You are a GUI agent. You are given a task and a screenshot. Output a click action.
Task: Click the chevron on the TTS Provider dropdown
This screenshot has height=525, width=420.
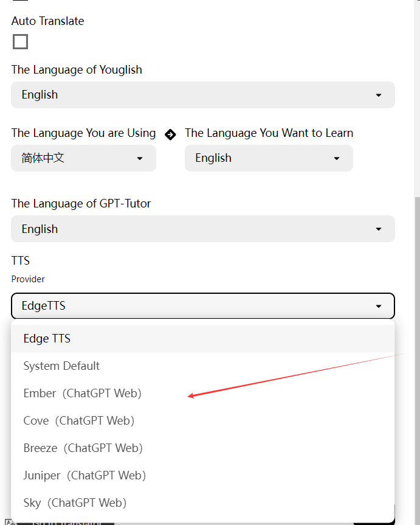pyautogui.click(x=379, y=306)
